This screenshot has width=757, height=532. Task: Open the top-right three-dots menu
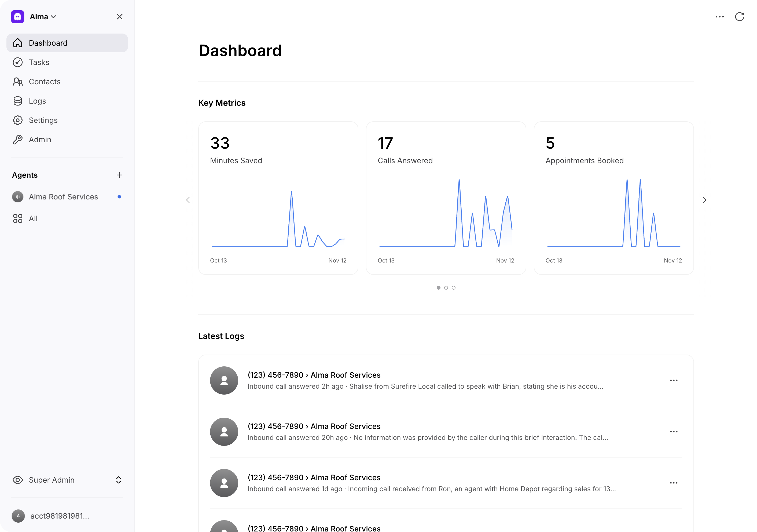click(719, 17)
